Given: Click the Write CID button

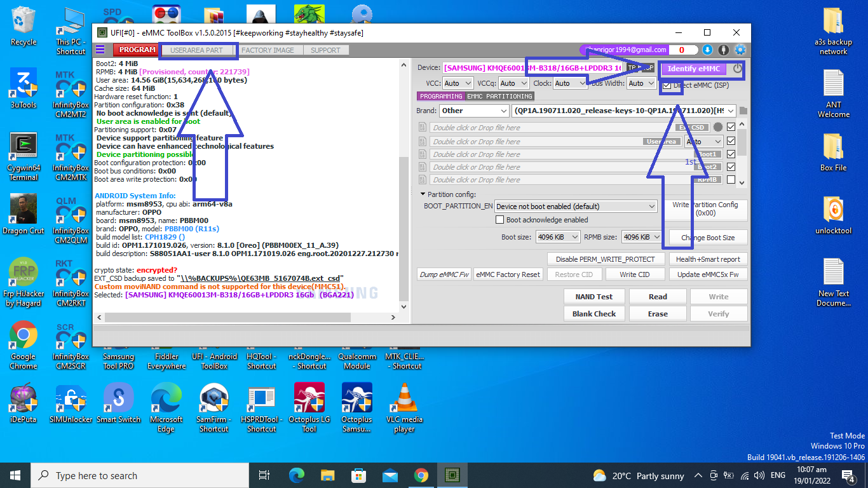Looking at the screenshot, I should (x=635, y=274).
